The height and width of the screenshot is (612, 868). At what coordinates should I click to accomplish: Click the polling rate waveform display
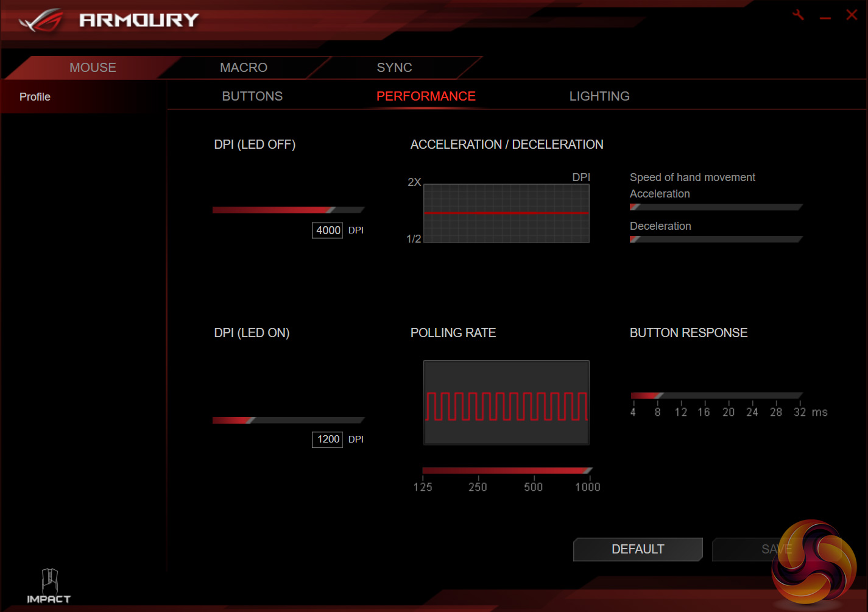tap(506, 403)
